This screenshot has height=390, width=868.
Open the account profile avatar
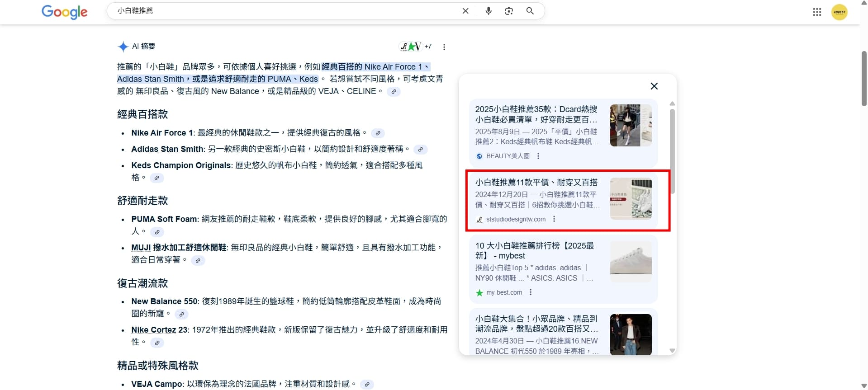[839, 12]
